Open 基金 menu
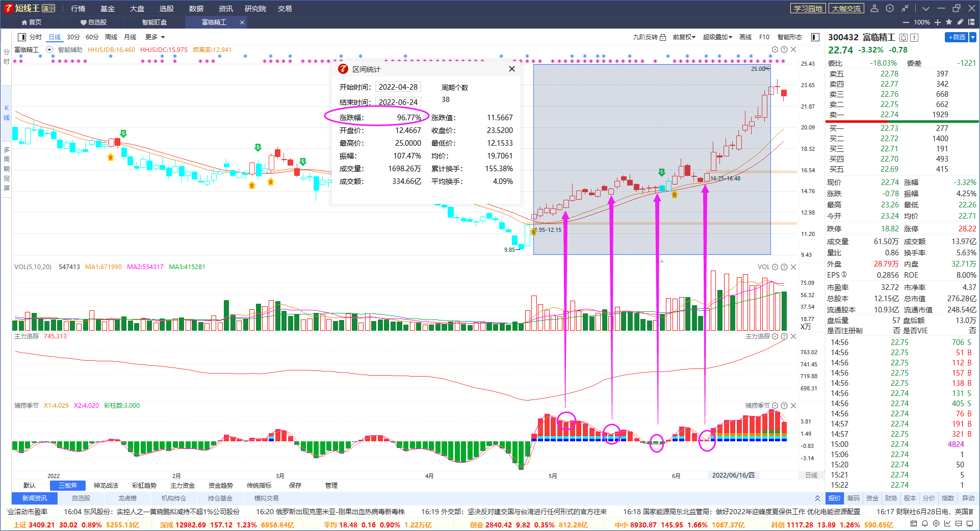980x531 pixels. (x=108, y=9)
